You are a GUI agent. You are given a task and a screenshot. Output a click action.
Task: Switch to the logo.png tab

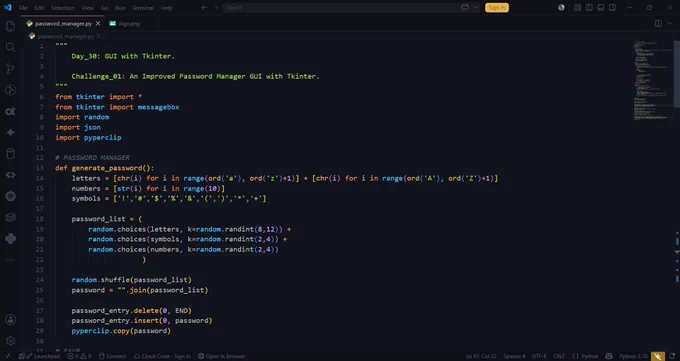pyautogui.click(x=125, y=24)
